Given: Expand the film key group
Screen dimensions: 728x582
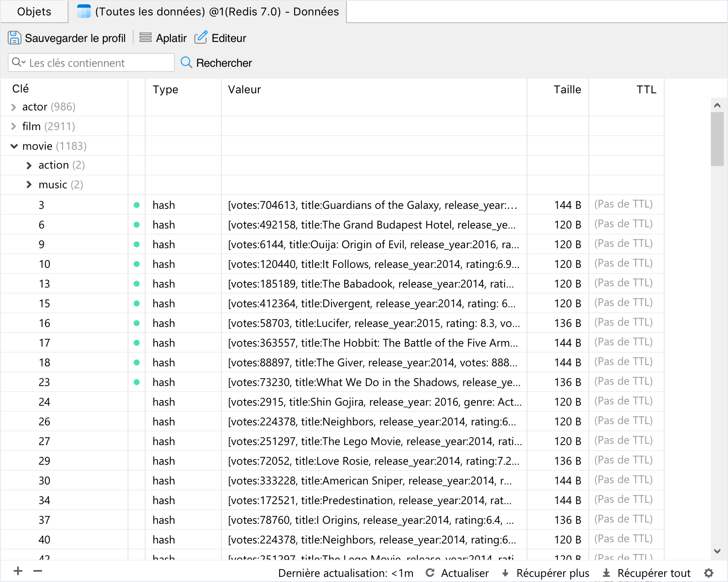Looking at the screenshot, I should tap(14, 127).
